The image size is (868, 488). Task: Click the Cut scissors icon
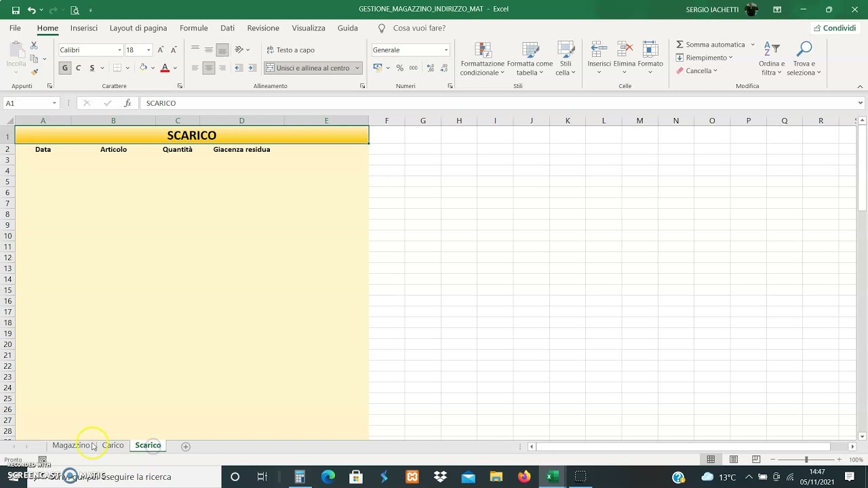coord(34,45)
